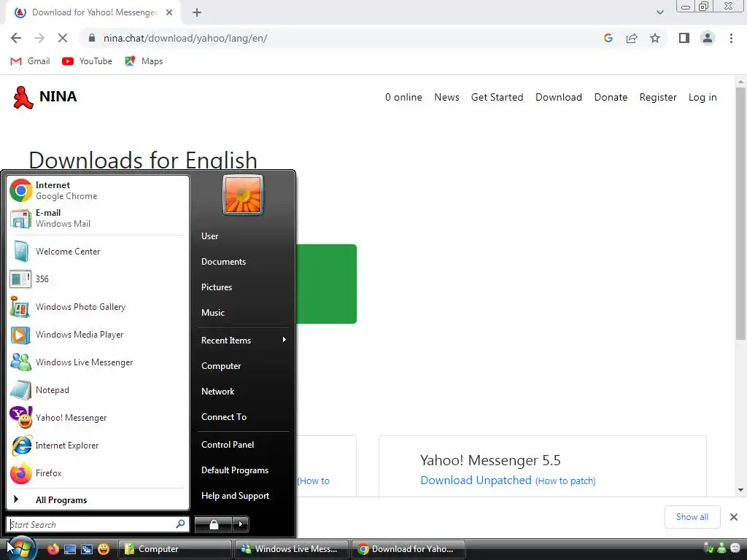747x560 pixels.
Task: Launch Firefox from Start menu list
Action: [x=98, y=472]
